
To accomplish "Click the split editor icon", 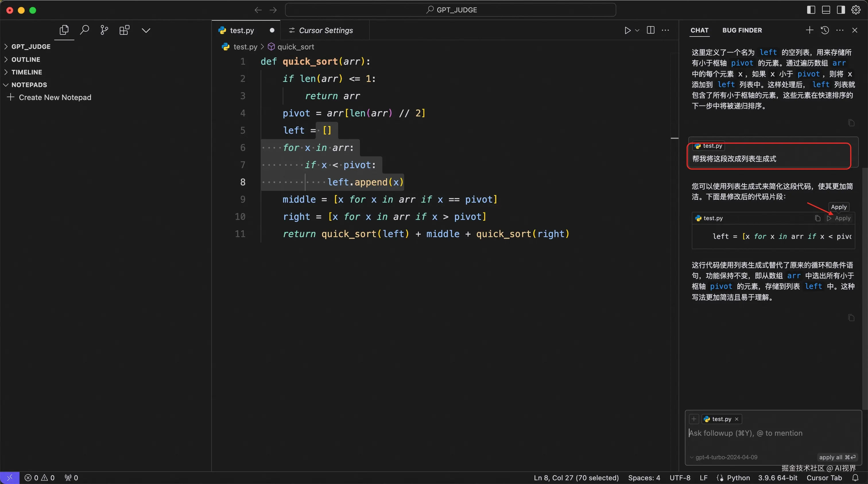I will (x=651, y=30).
